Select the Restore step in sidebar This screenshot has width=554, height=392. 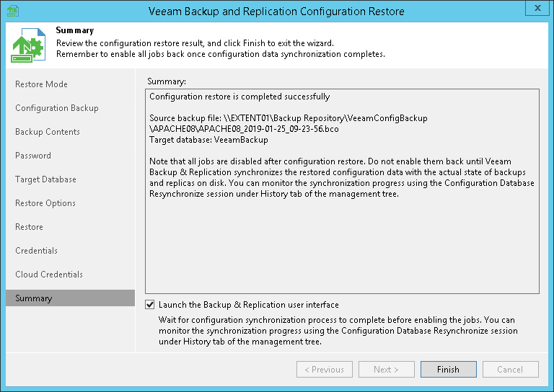[x=29, y=227]
